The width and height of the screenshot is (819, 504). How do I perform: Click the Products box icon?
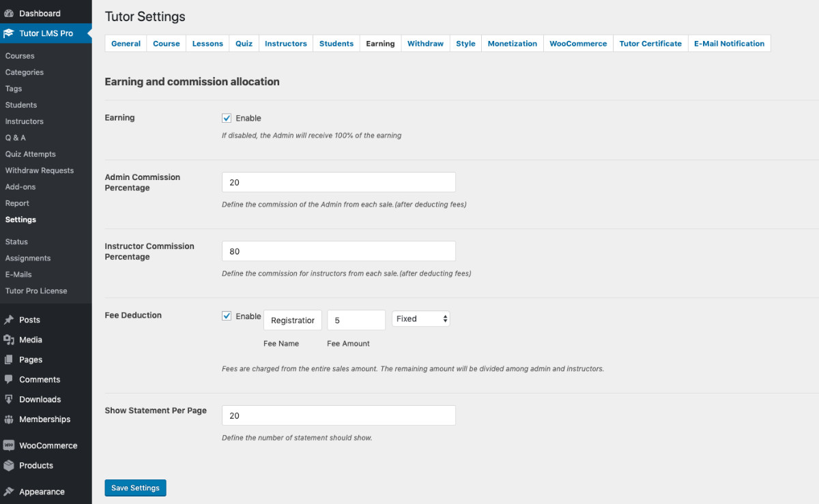(8, 465)
